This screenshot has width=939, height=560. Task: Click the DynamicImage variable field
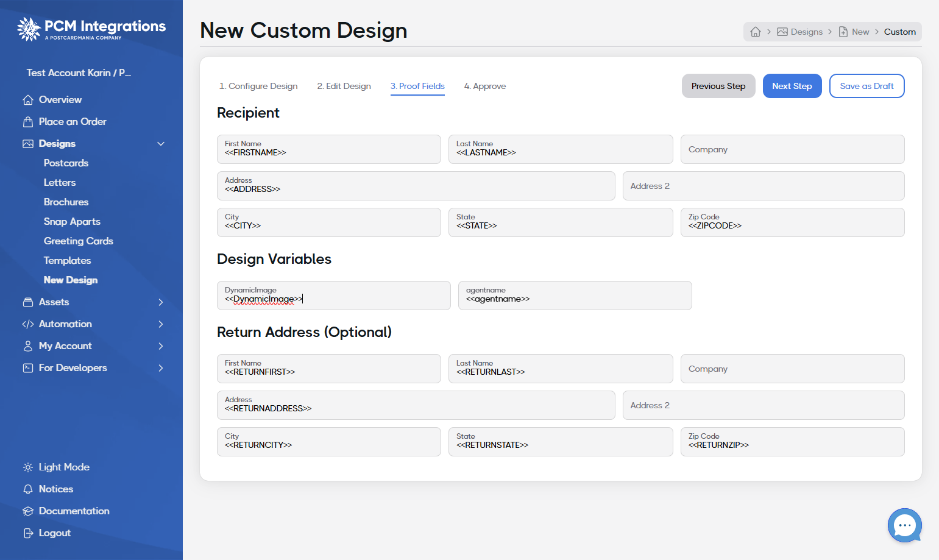(333, 296)
